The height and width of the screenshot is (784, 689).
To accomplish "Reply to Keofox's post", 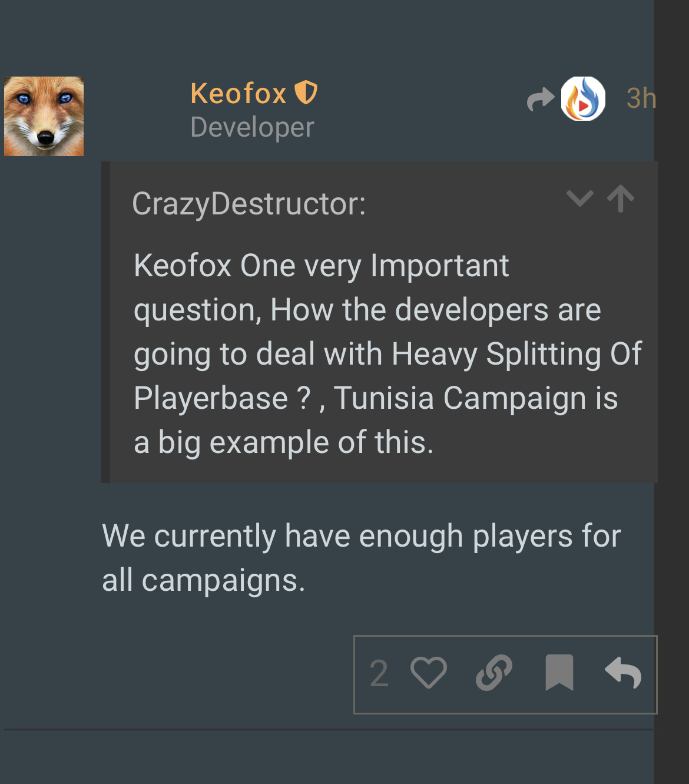I will coord(623,673).
